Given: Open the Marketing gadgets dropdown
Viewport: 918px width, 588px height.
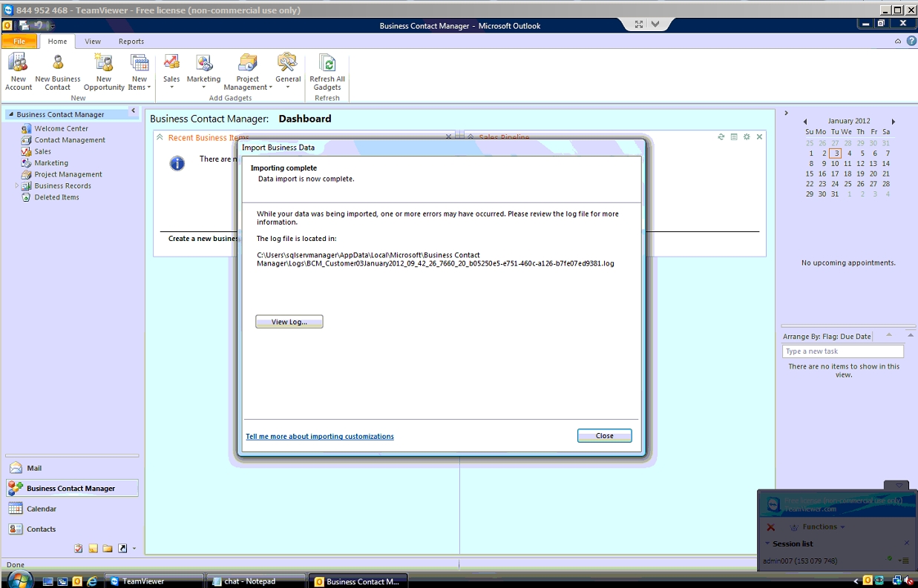Looking at the screenshot, I should 203,72.
